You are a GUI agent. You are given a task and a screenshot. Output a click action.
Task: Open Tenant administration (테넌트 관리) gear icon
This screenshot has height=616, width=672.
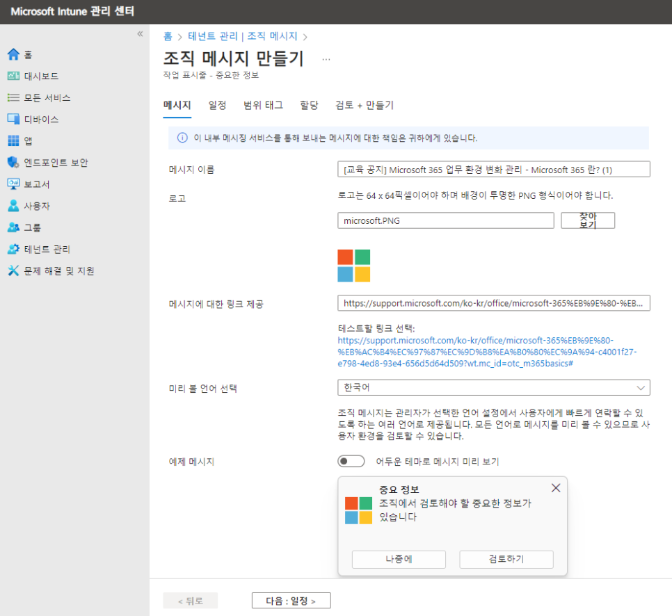[x=13, y=249]
